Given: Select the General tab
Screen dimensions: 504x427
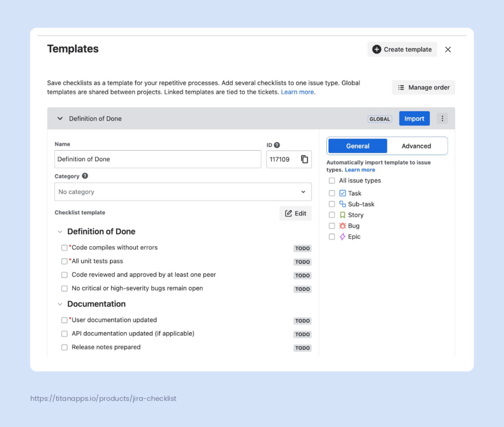Looking at the screenshot, I should (358, 146).
